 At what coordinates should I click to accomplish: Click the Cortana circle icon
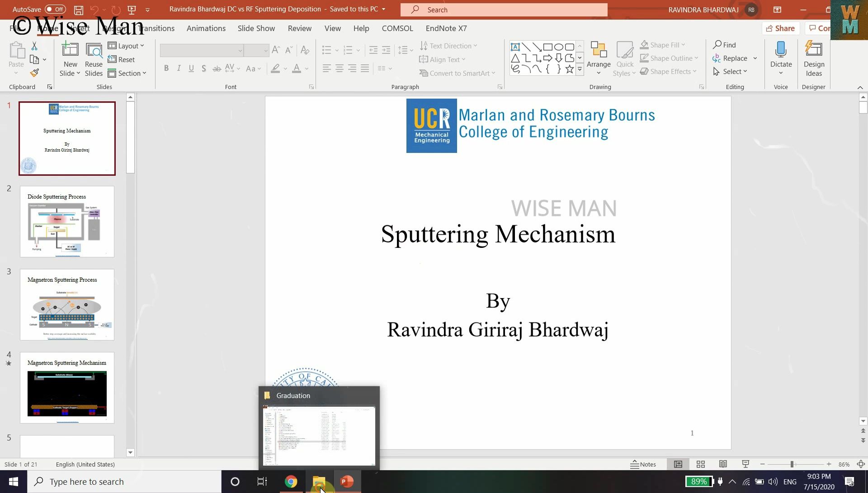pyautogui.click(x=235, y=482)
